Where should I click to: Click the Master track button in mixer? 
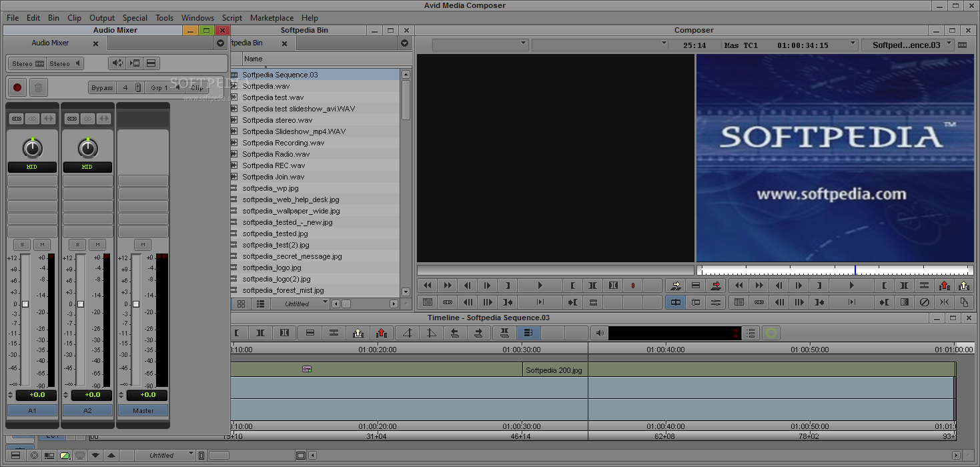click(143, 411)
